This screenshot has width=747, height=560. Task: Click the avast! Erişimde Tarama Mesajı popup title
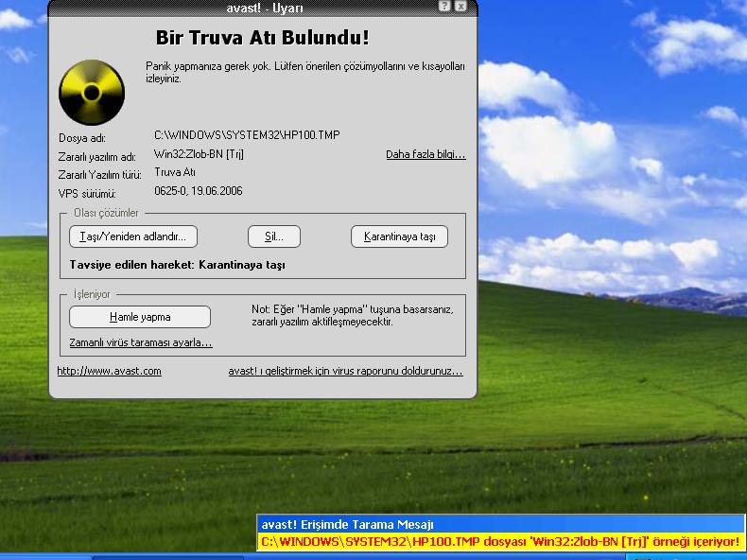point(348,525)
